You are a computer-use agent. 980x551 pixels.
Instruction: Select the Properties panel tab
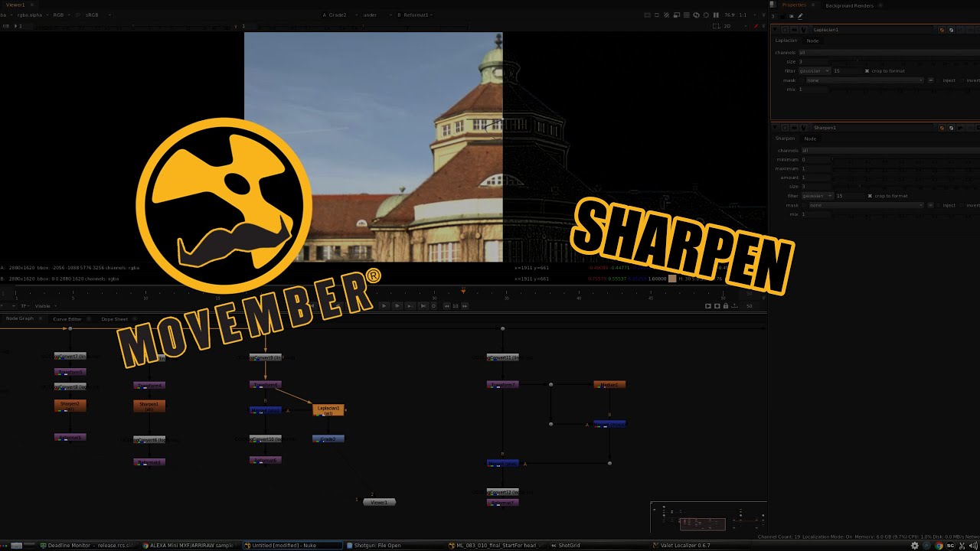click(793, 5)
